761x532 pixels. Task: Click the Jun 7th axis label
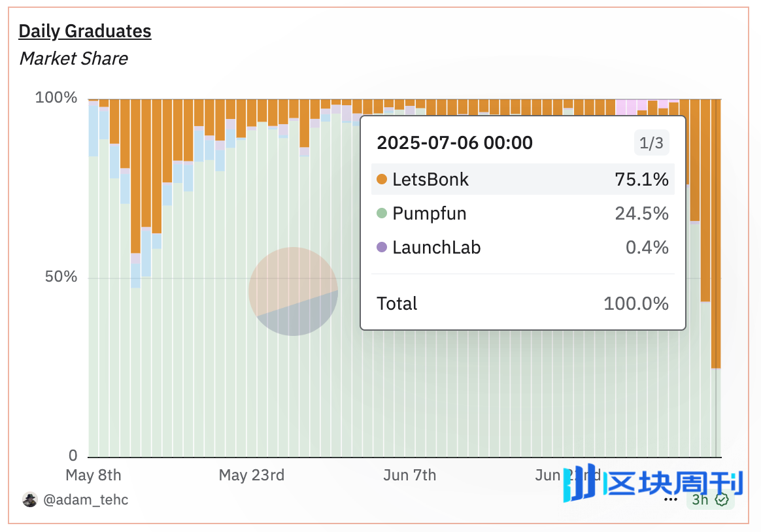coord(410,474)
